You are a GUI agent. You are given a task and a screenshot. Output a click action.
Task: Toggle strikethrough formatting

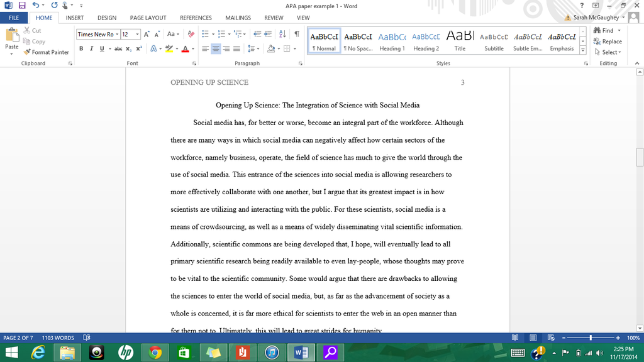[x=116, y=48]
